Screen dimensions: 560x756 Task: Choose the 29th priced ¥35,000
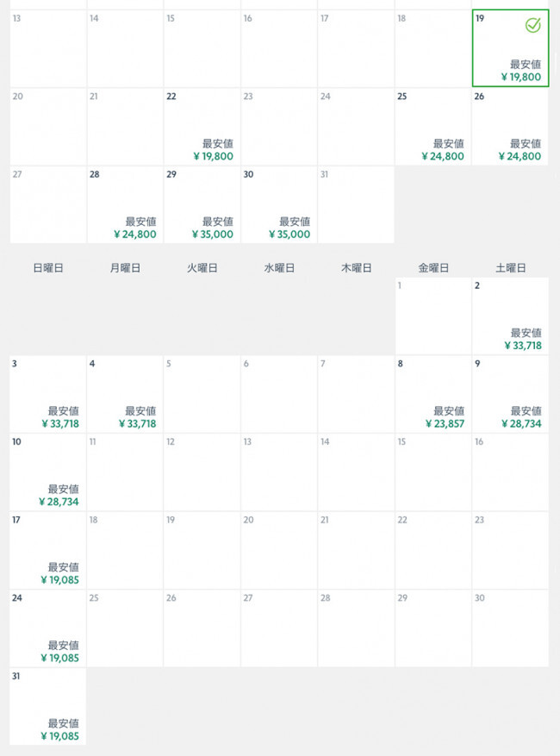point(202,205)
